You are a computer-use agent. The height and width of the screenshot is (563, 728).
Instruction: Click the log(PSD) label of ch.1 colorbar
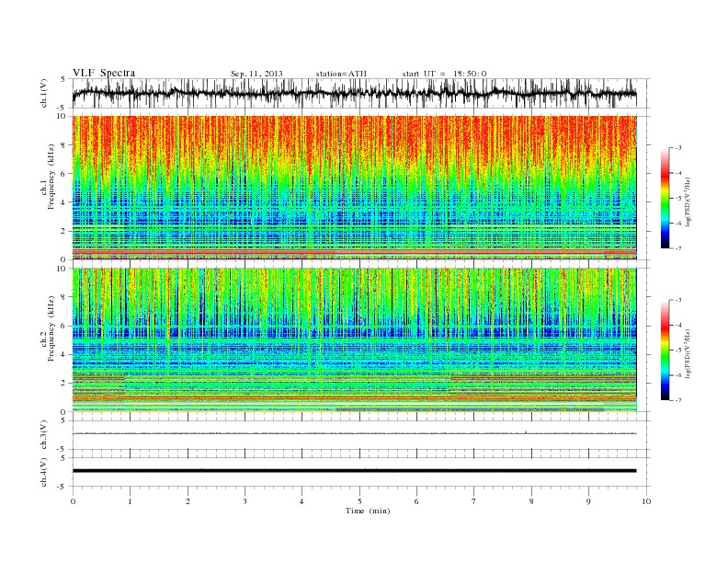[688, 201]
